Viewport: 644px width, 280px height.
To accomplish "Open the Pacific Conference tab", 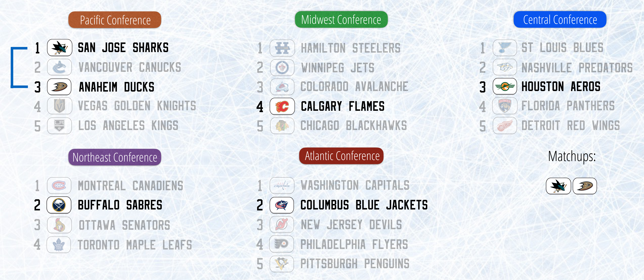I will coord(115,20).
